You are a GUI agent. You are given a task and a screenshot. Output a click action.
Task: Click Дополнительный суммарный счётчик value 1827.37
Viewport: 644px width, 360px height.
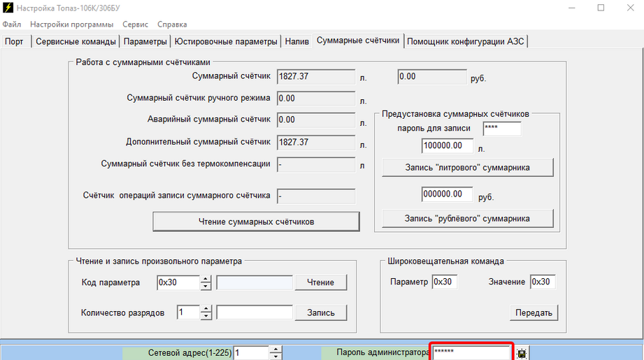316,143
